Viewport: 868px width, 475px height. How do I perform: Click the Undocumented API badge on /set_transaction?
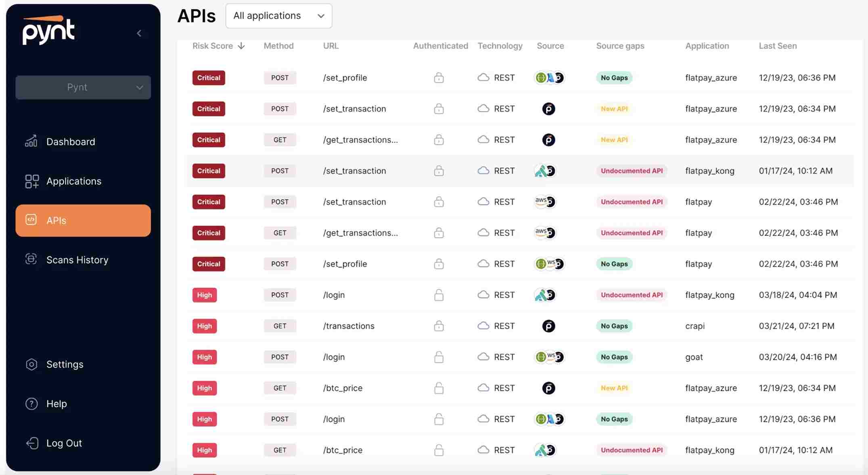631,171
